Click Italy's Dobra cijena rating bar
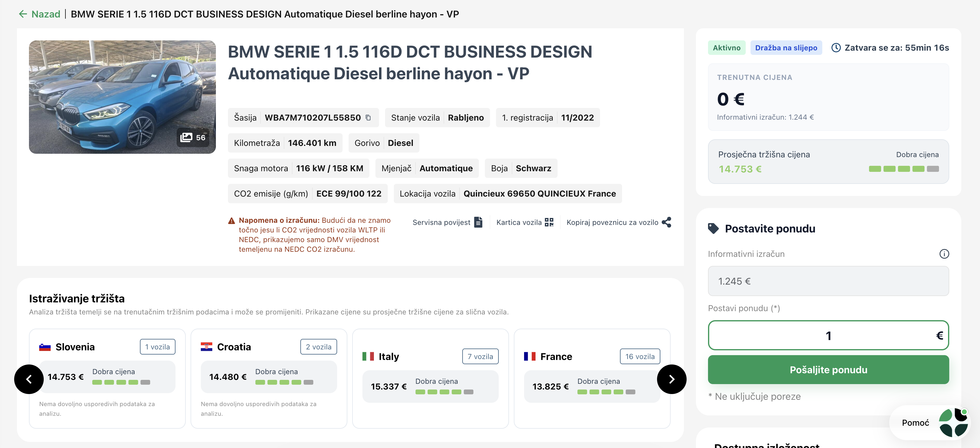980x448 pixels. point(444,392)
